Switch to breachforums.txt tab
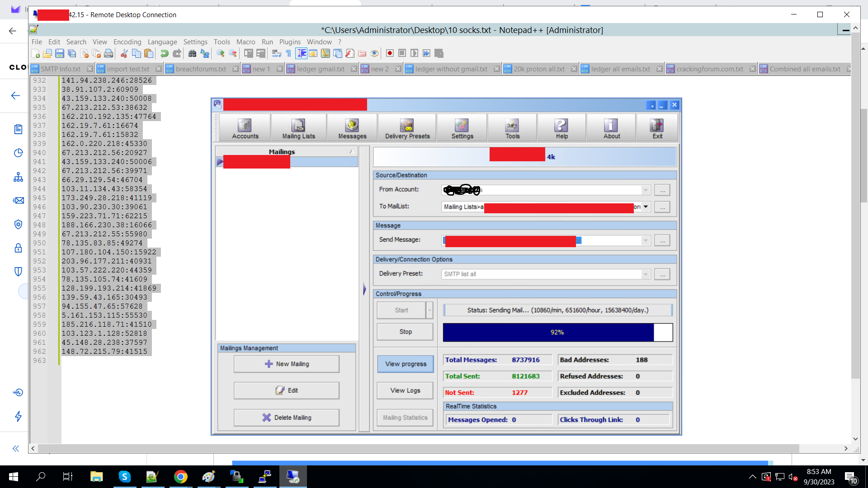 click(x=201, y=69)
